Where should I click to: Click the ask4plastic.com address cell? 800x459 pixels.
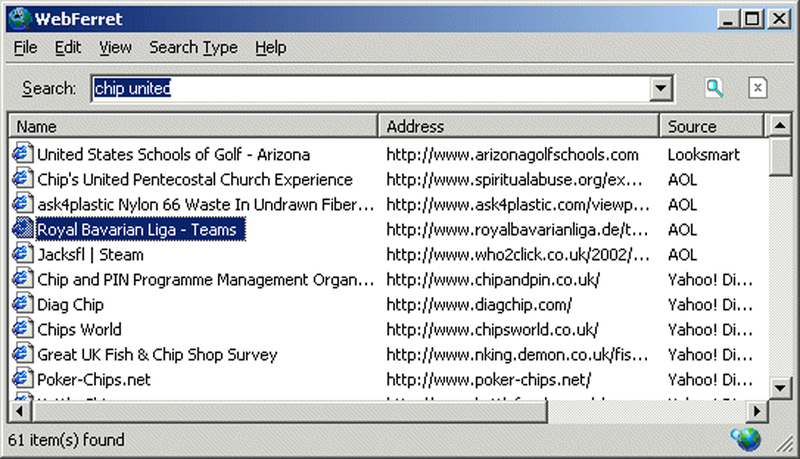(518, 204)
